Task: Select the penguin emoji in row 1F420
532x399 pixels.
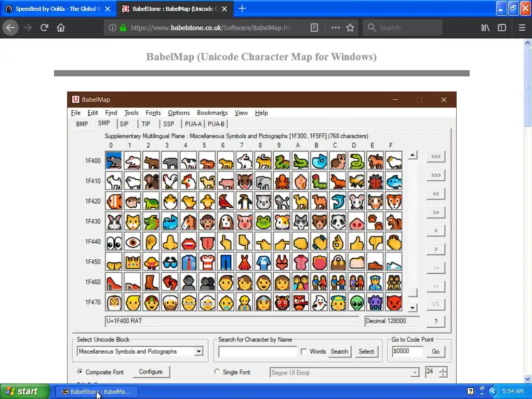Action: pos(244,201)
